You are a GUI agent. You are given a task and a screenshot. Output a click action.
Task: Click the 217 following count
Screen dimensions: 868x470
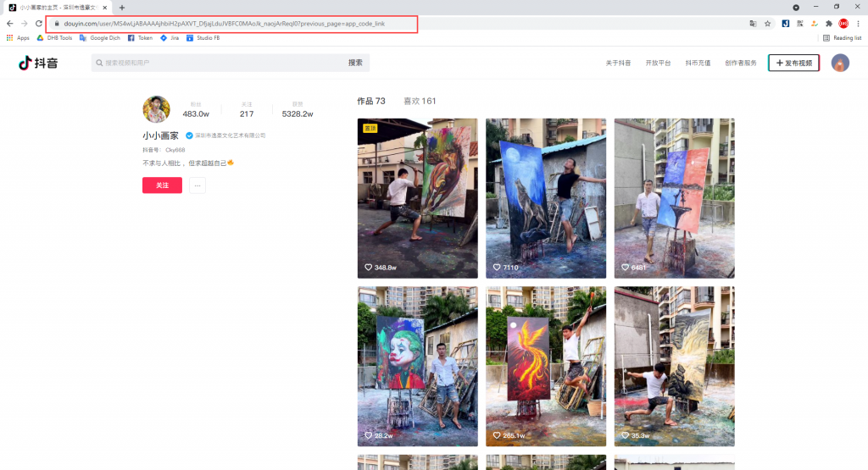[247, 114]
